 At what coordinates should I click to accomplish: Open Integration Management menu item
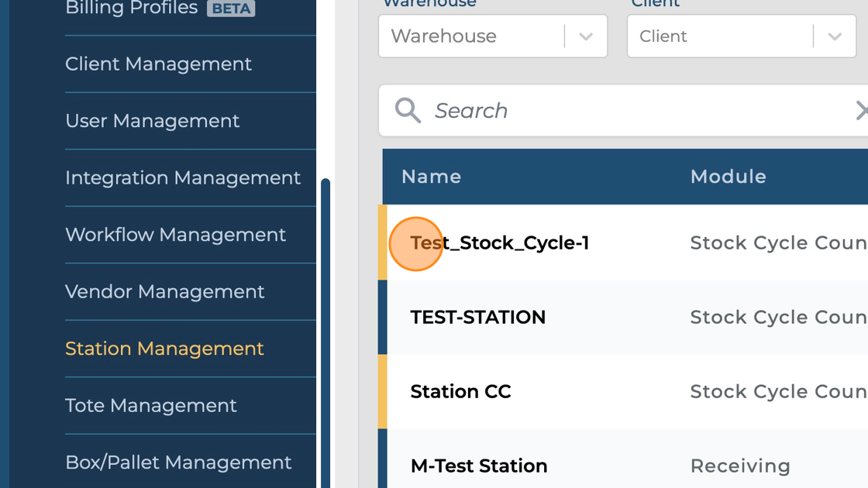coord(182,177)
